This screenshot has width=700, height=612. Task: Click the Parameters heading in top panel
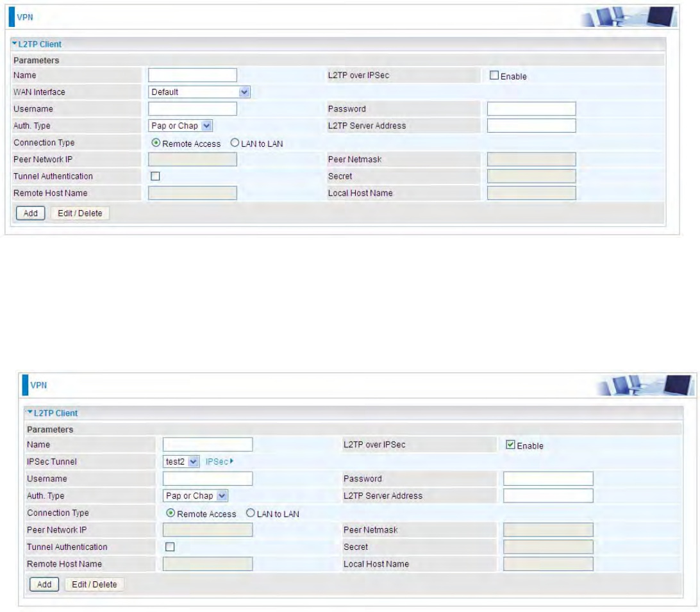(36, 60)
